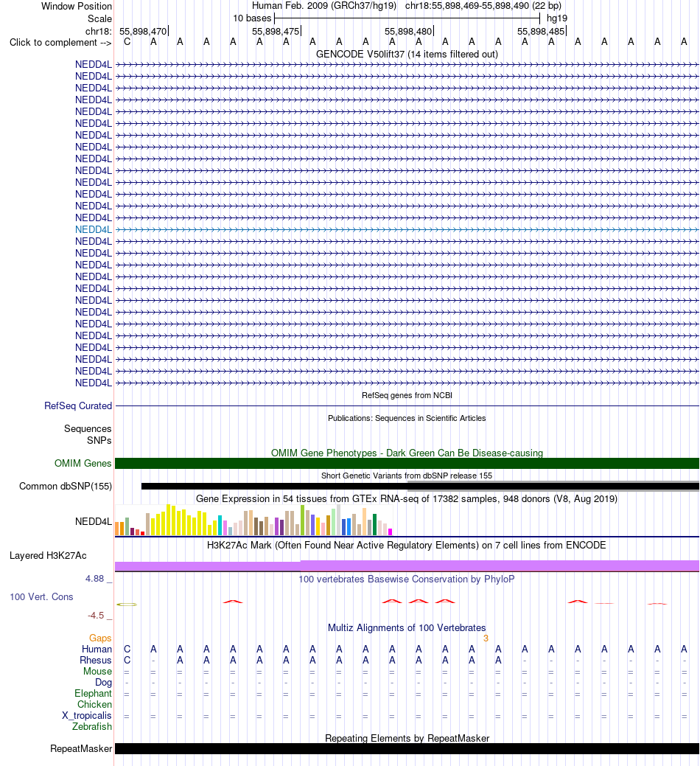Click the 'Common dbSNP(155)' track label

click(x=66, y=486)
